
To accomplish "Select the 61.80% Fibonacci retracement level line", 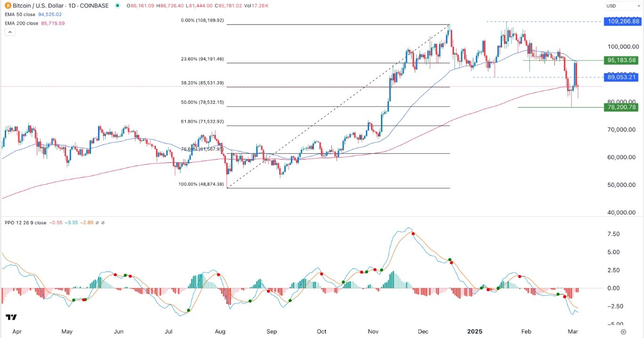I will pyautogui.click(x=330, y=126).
